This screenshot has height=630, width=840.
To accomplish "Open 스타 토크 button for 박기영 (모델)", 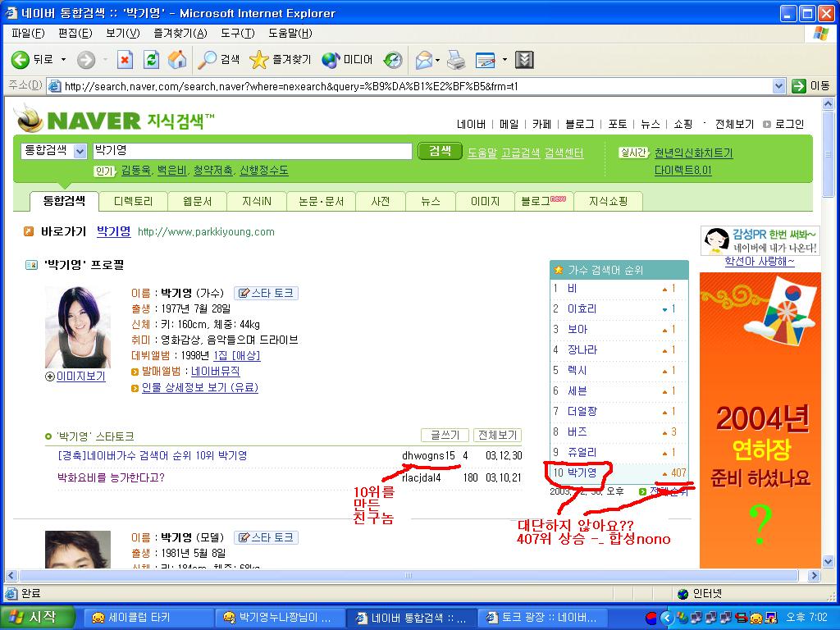I will coord(267,537).
